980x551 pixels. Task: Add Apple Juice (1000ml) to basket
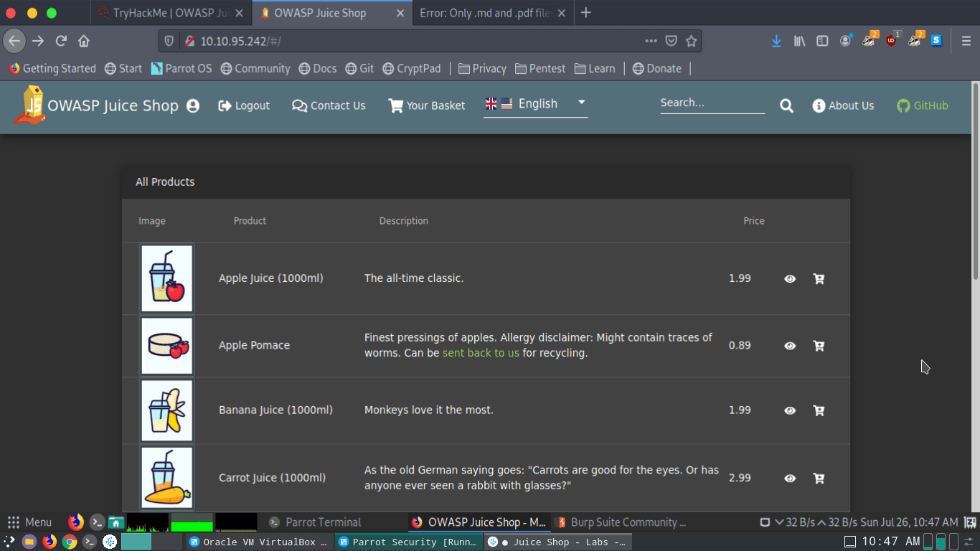(x=819, y=278)
